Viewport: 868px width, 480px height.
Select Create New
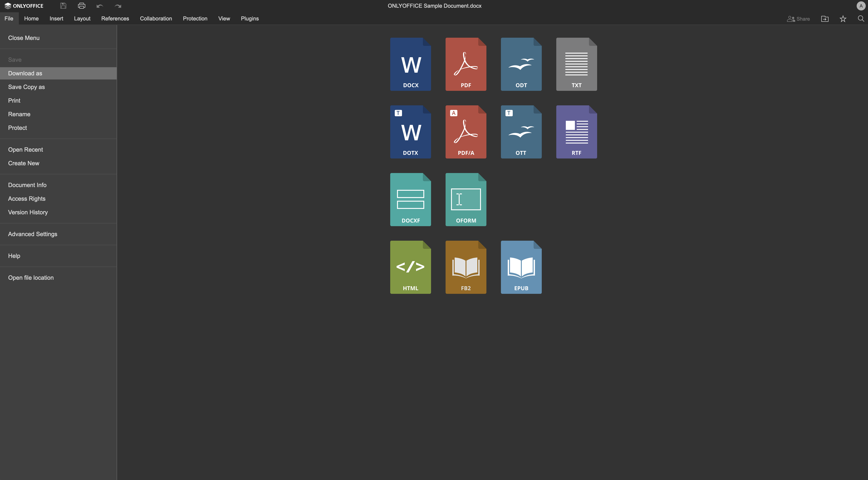(x=58, y=163)
